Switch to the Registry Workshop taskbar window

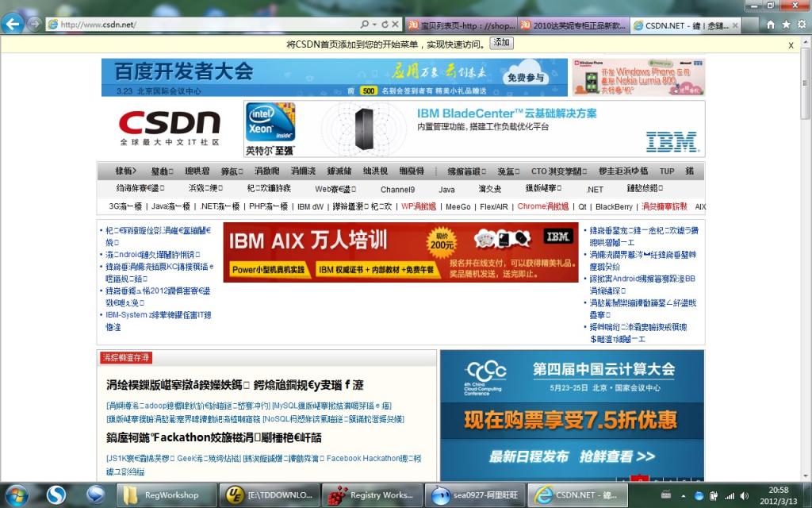pyautogui.click(x=373, y=495)
